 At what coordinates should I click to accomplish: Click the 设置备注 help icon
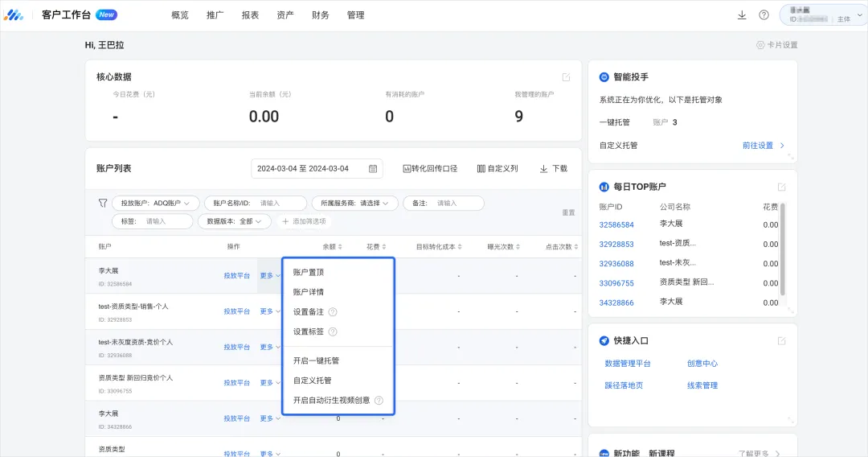point(333,312)
